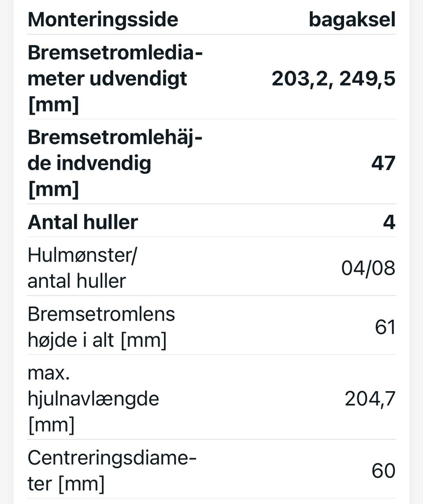Click the bold Antal huller label

click(x=83, y=222)
